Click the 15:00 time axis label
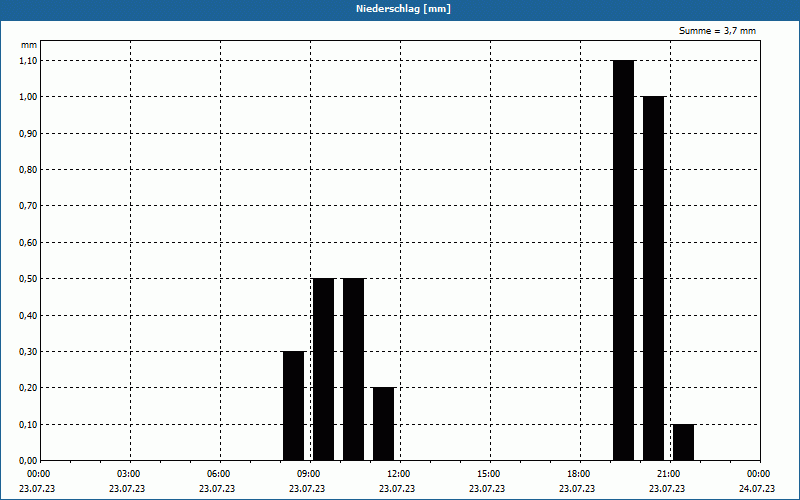800x500 pixels. tap(488, 474)
